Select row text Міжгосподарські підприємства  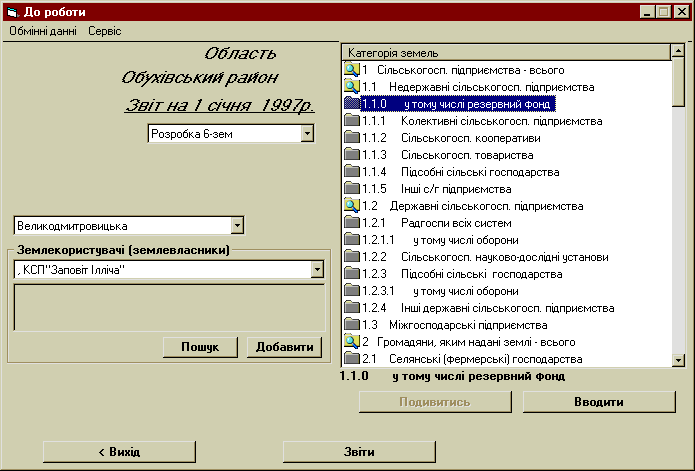coord(468,325)
